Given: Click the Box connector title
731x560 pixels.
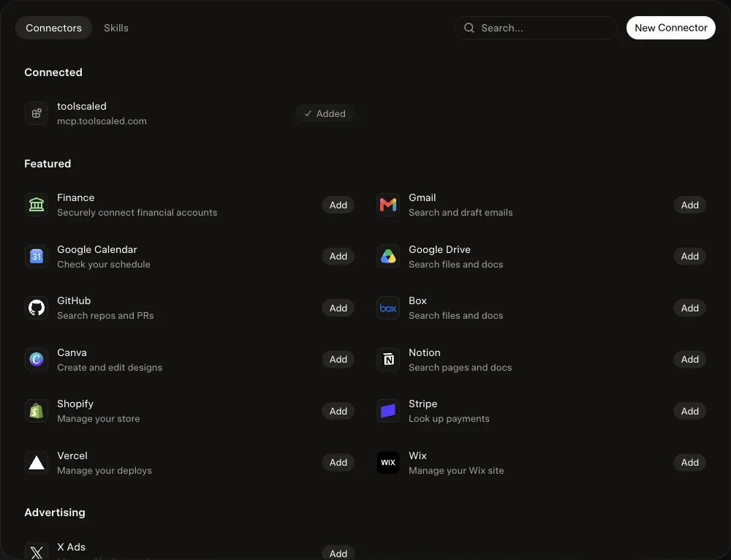Looking at the screenshot, I should [x=417, y=300].
